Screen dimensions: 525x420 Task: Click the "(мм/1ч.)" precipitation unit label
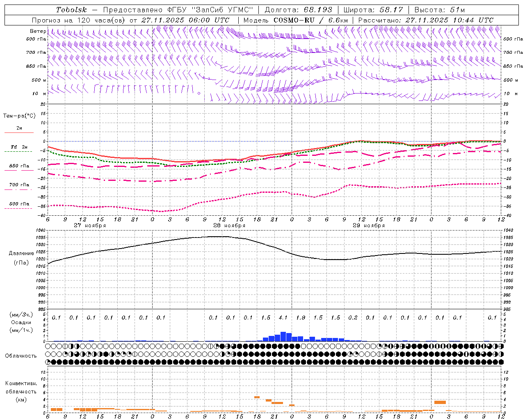(x=21, y=330)
